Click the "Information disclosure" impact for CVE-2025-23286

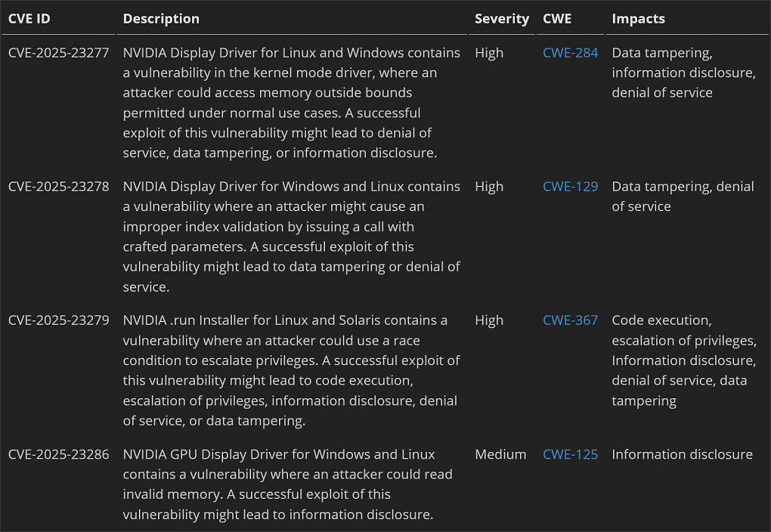pyautogui.click(x=682, y=454)
